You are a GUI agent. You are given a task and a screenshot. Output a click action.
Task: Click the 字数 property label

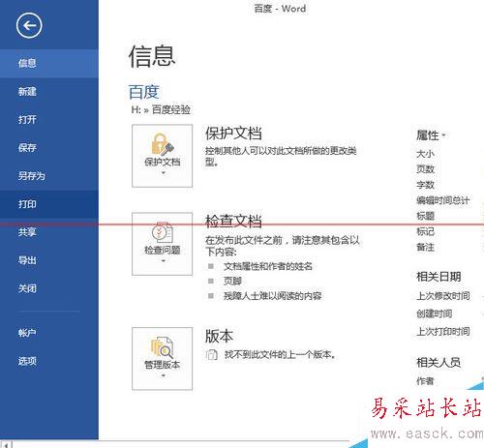[x=425, y=185]
